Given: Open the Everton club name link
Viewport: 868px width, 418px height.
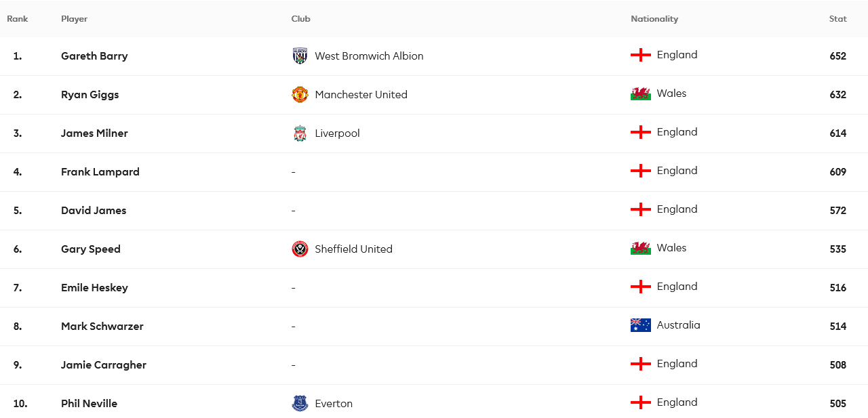Looking at the screenshot, I should tap(334, 404).
